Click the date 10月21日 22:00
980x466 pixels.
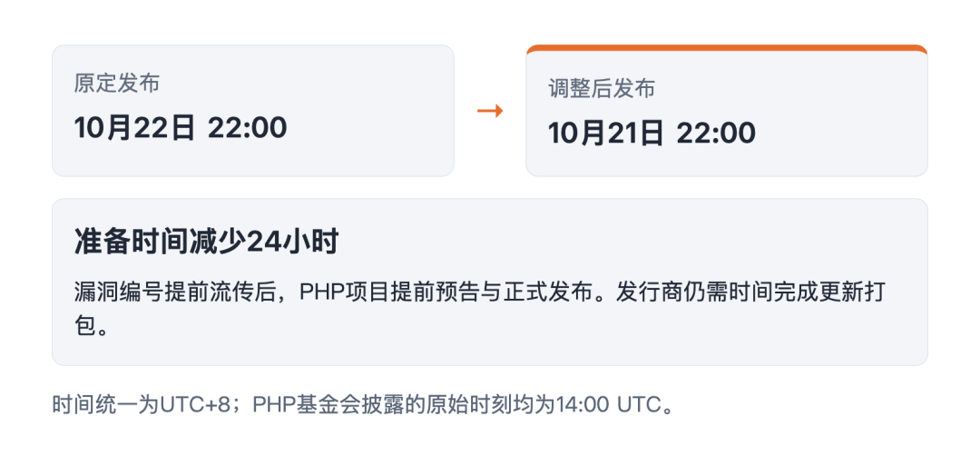(x=652, y=134)
